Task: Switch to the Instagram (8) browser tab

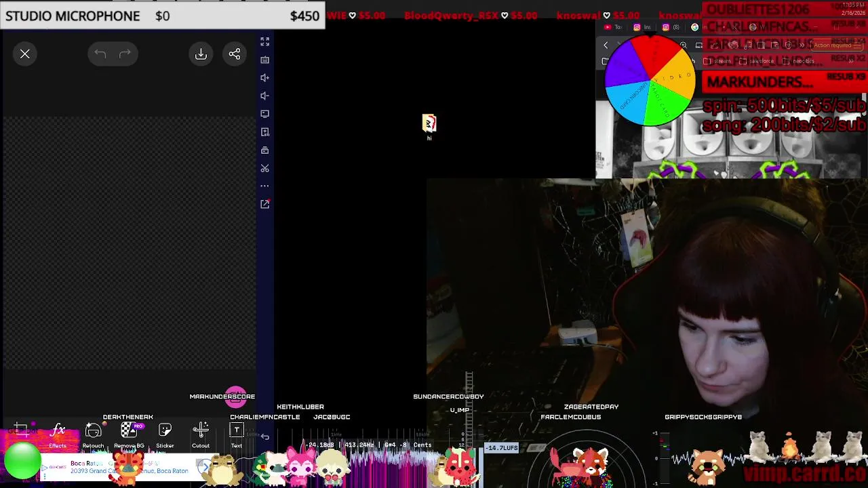Action: [671, 27]
